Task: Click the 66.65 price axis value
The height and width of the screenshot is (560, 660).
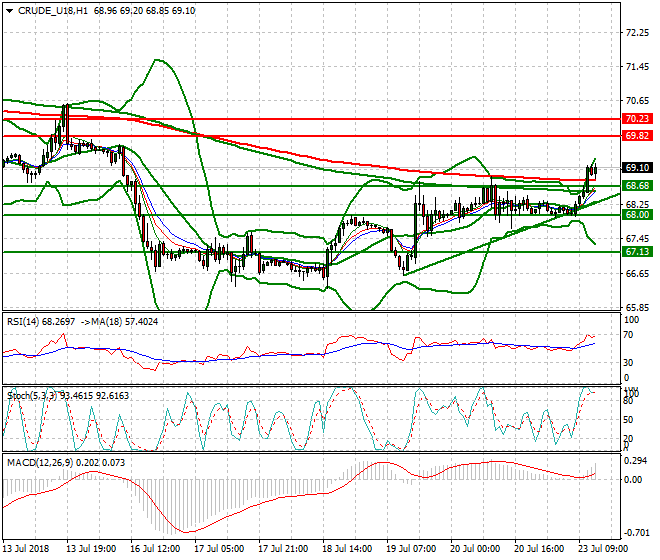Action: coord(637,274)
